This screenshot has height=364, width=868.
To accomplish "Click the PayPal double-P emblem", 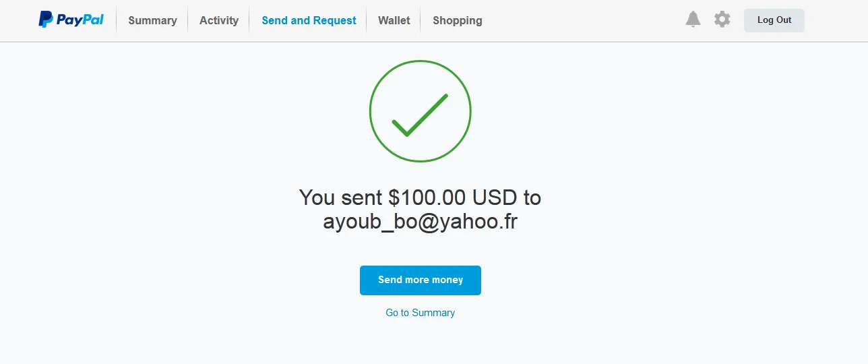I will click(46, 20).
